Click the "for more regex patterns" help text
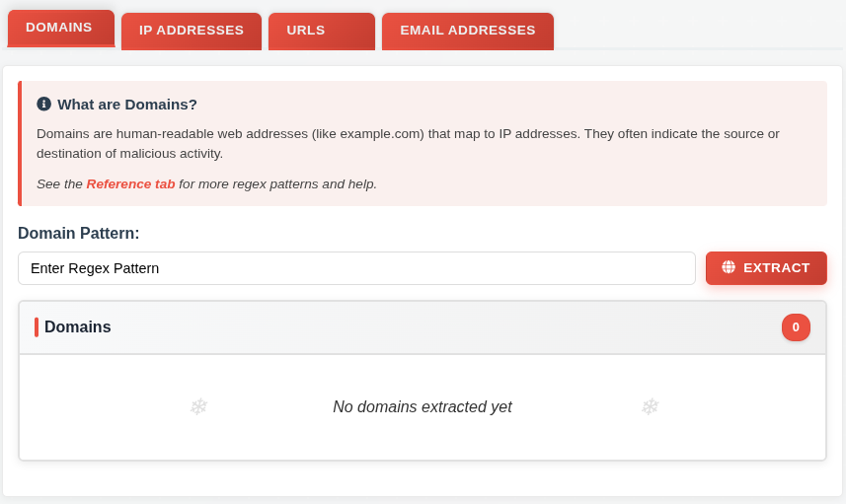Image resolution: width=846 pixels, height=504 pixels. [x=277, y=184]
